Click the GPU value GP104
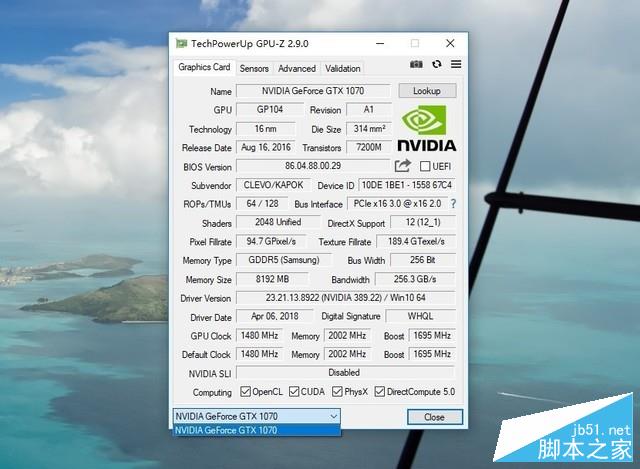The height and width of the screenshot is (469, 640). coord(270,109)
